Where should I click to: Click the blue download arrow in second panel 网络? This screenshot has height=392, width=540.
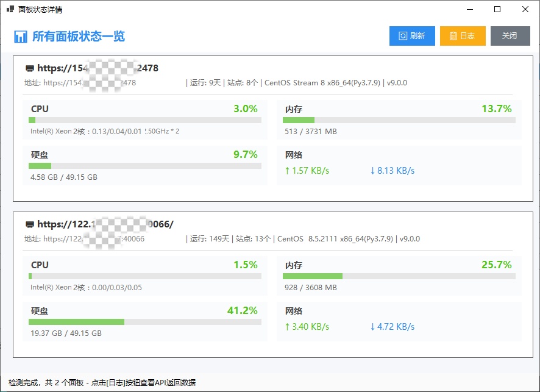[372, 327]
